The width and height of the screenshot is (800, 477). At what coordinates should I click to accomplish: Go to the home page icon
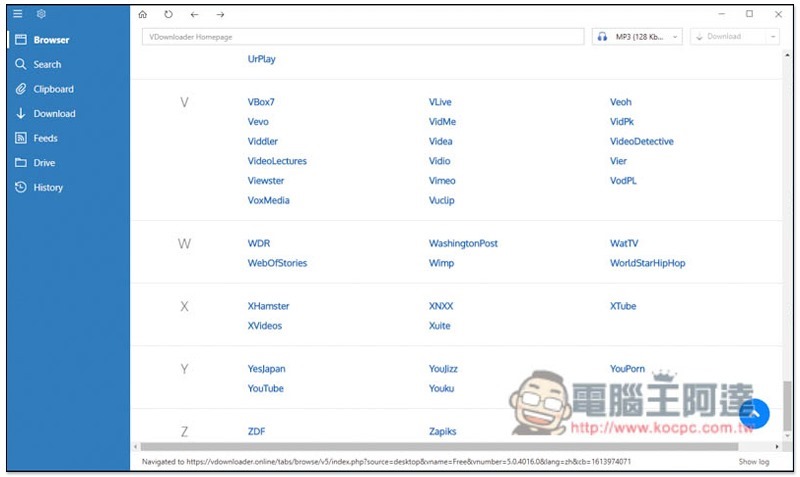click(143, 14)
